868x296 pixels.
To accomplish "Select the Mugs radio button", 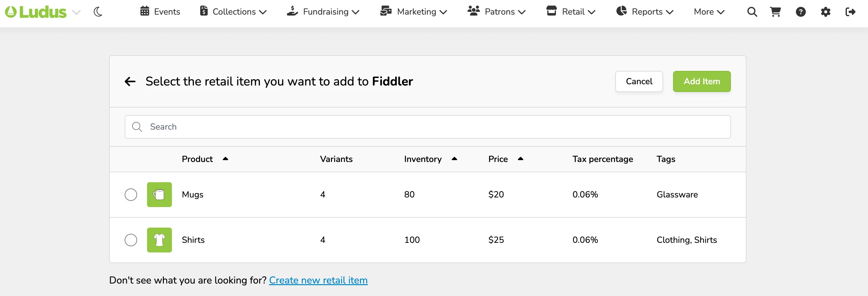I will [x=131, y=195].
